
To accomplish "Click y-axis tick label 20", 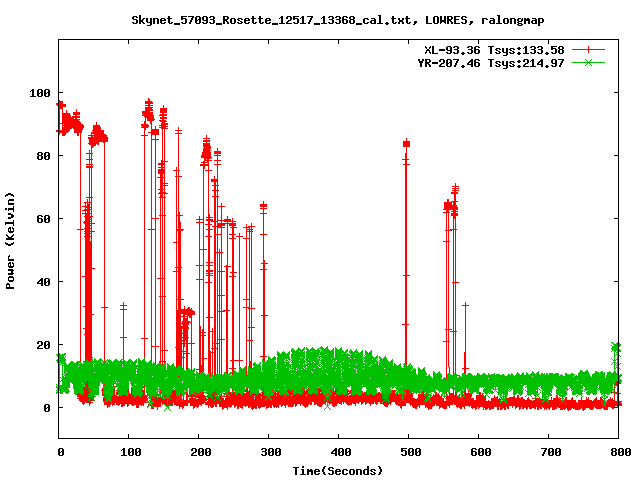I will pos(43,345).
